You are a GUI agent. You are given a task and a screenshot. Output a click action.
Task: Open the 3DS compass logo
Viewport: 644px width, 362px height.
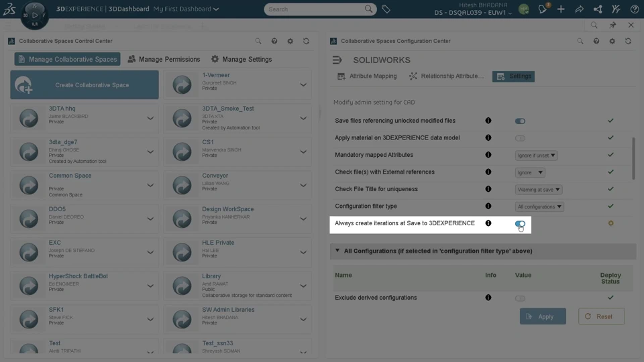point(9,9)
